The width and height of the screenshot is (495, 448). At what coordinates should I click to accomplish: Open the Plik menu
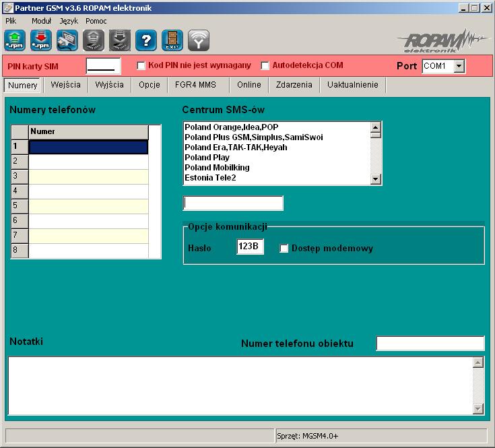pyautogui.click(x=11, y=21)
